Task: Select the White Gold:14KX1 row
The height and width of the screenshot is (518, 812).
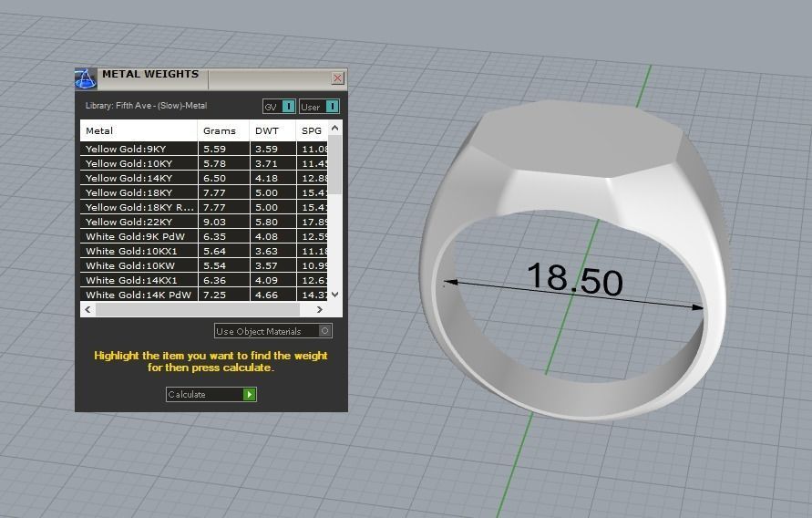Action: pos(204,280)
